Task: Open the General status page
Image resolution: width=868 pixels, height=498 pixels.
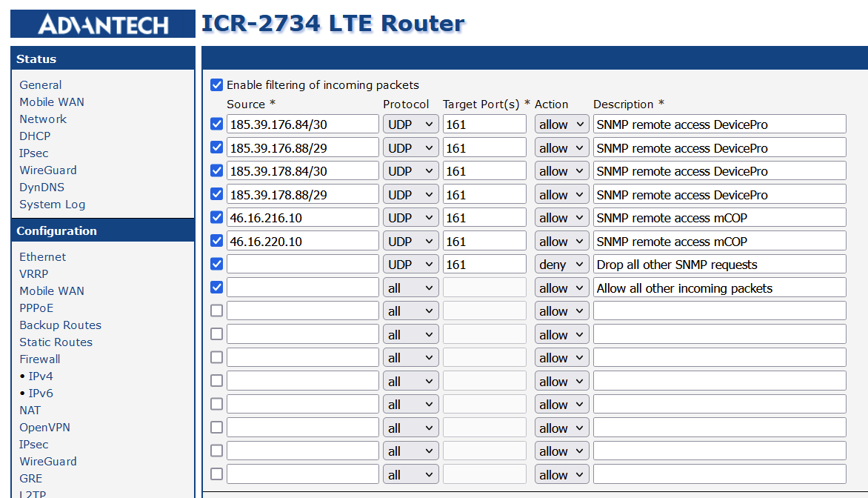Action: 41,84
